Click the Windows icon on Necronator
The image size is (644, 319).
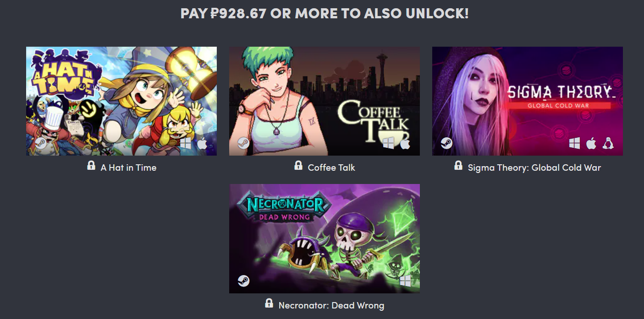(x=405, y=281)
